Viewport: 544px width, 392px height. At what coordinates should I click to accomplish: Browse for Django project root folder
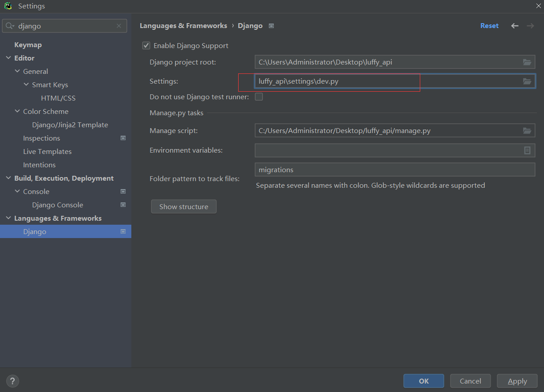pyautogui.click(x=527, y=62)
